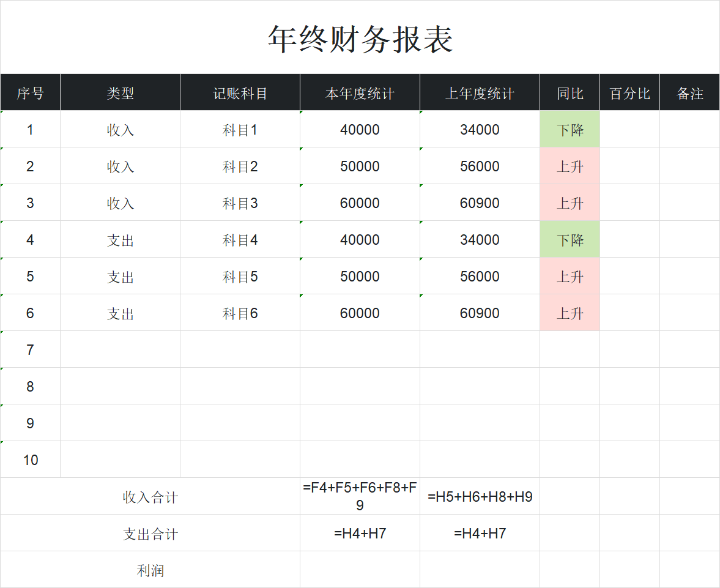The image size is (720, 588).
Task: Click the 40000 value in row 1
Action: 359,129
